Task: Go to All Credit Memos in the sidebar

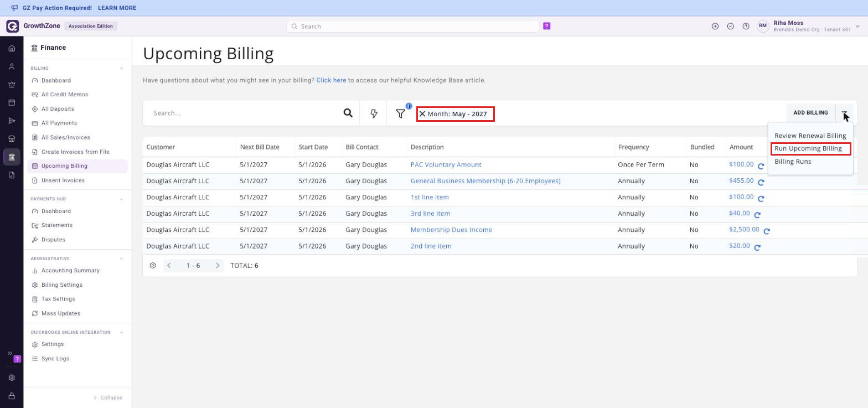Action: click(x=65, y=95)
